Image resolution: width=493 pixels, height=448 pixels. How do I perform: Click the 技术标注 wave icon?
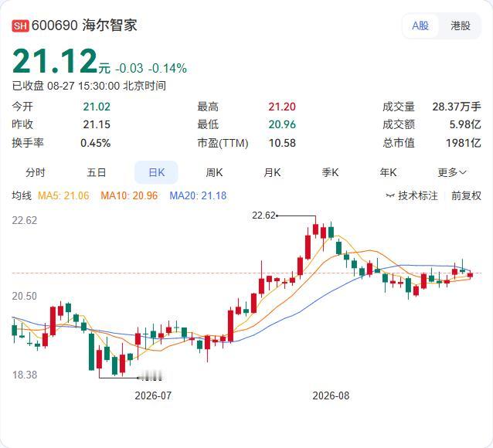(x=390, y=196)
